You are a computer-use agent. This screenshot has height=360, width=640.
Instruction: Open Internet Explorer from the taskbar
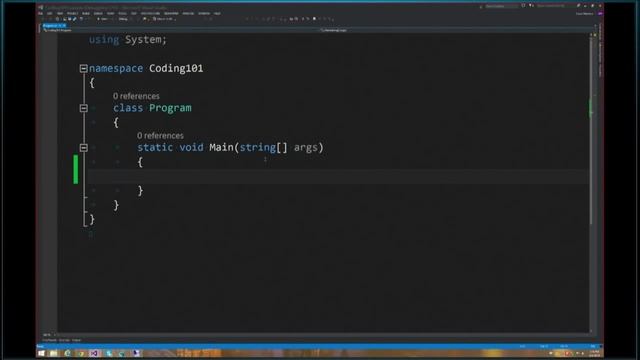coord(67,353)
